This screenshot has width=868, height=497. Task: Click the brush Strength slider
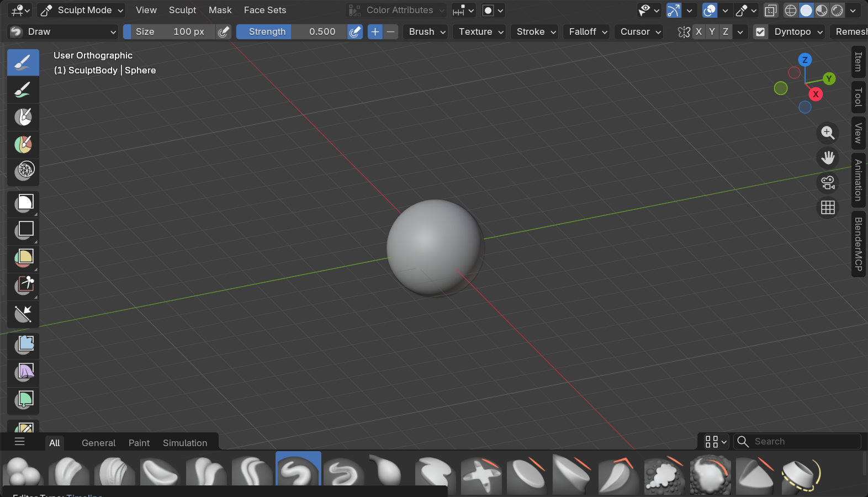click(x=292, y=32)
